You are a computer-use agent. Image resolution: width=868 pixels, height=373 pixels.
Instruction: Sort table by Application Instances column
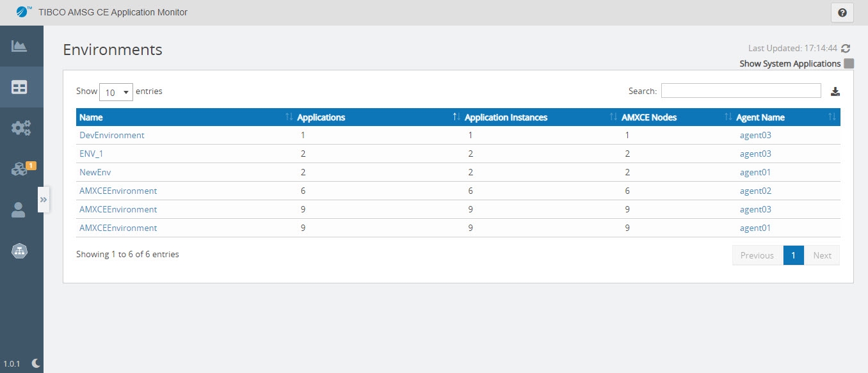point(540,117)
